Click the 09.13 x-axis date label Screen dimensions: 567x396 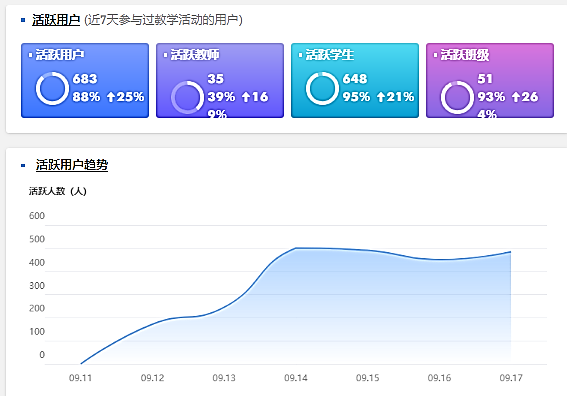coord(224,378)
